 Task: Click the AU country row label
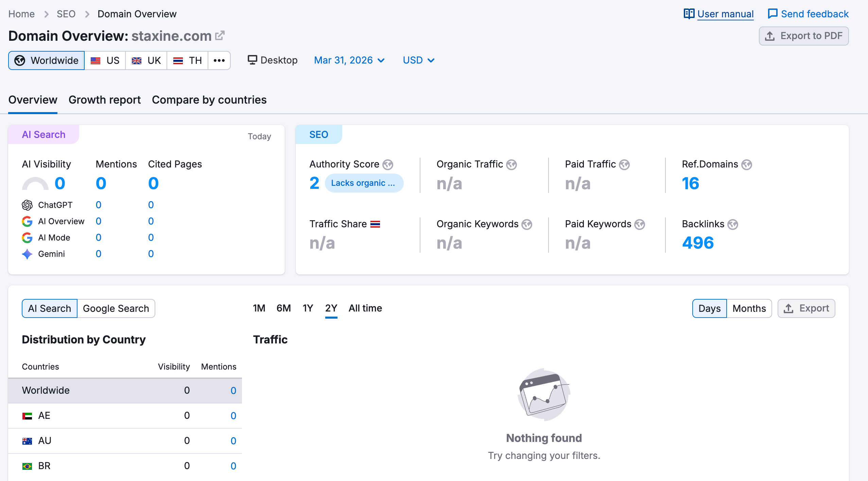[45, 441]
